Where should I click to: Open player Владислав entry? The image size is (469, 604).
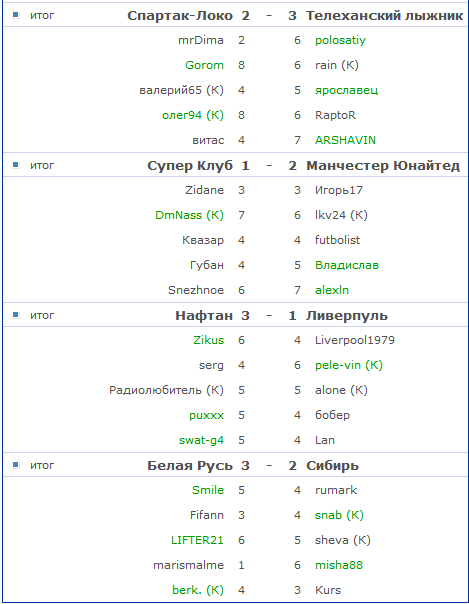[347, 265]
